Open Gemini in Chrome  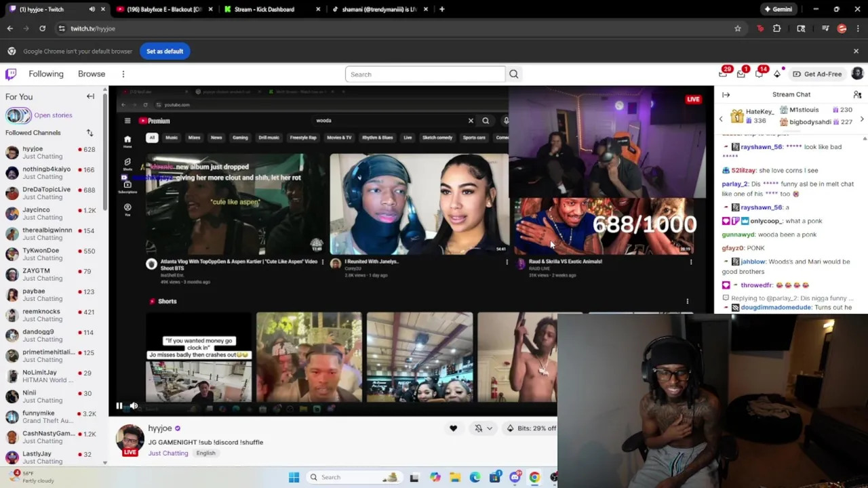click(x=778, y=9)
